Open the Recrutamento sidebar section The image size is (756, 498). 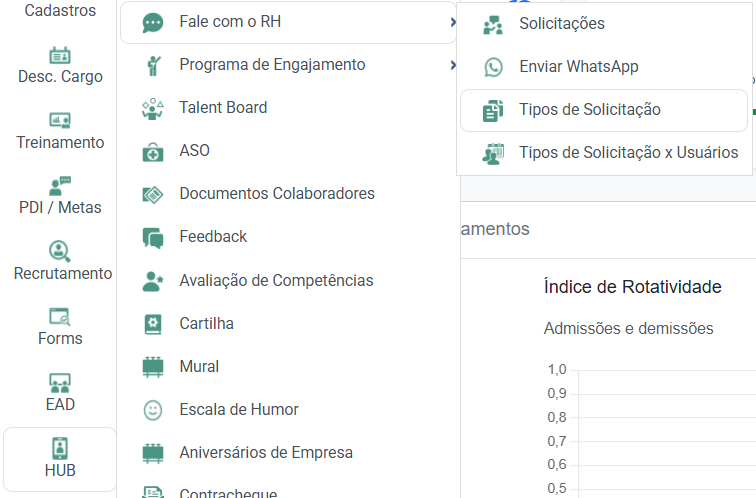pos(62,262)
